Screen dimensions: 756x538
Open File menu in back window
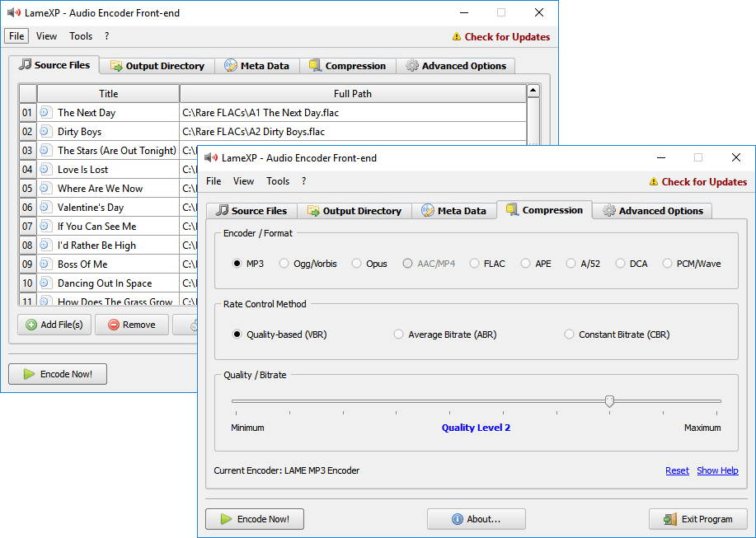tap(16, 36)
